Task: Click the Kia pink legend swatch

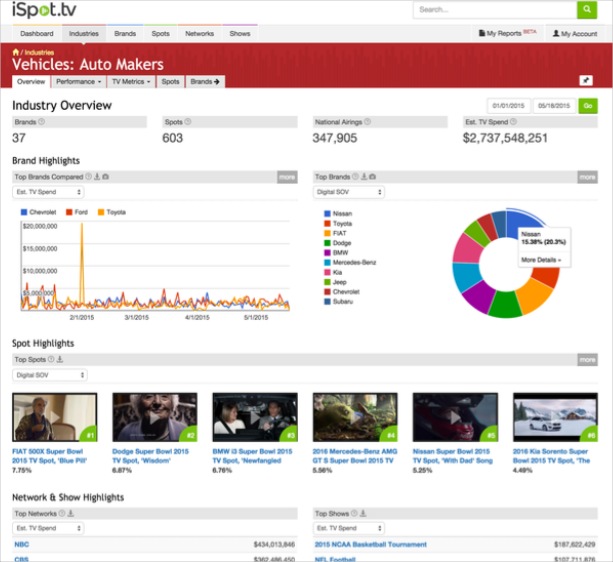Action: 327,272
